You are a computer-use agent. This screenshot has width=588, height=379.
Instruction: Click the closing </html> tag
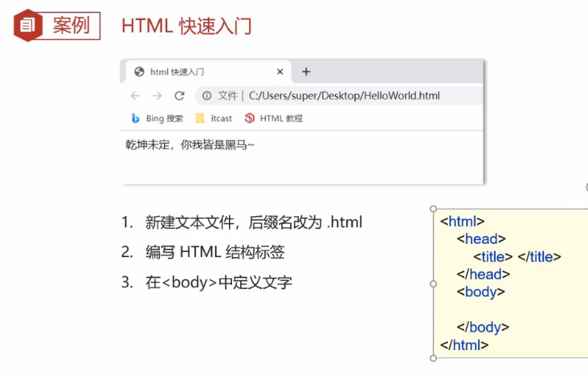coord(464,345)
